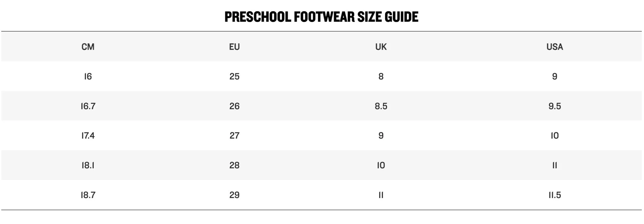644x224 pixels.
Task: Click the USA size 10 cell
Action: [x=555, y=135]
